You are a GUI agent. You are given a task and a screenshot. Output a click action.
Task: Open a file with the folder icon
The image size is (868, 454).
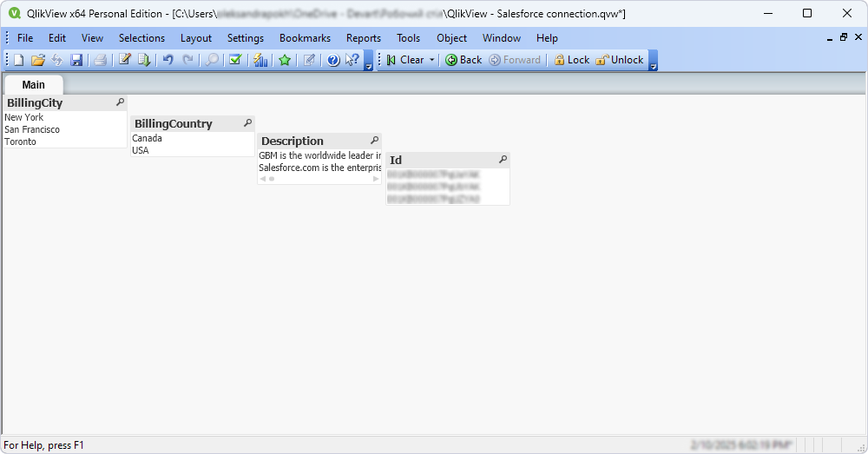tap(37, 60)
